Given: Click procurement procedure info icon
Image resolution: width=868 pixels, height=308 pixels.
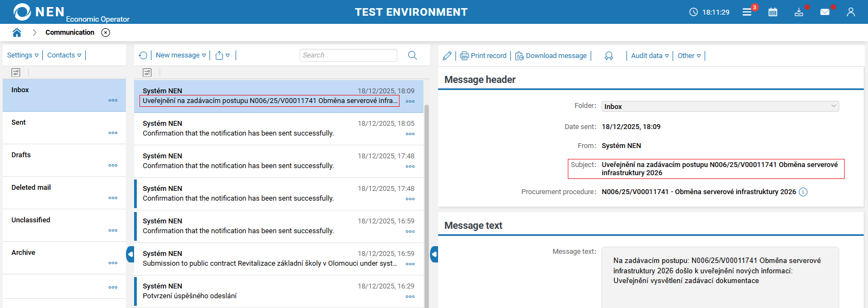Looking at the screenshot, I should click(x=803, y=192).
